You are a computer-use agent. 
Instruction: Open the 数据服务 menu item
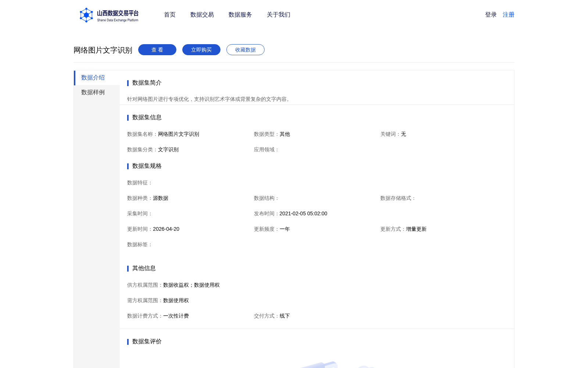pyautogui.click(x=240, y=15)
